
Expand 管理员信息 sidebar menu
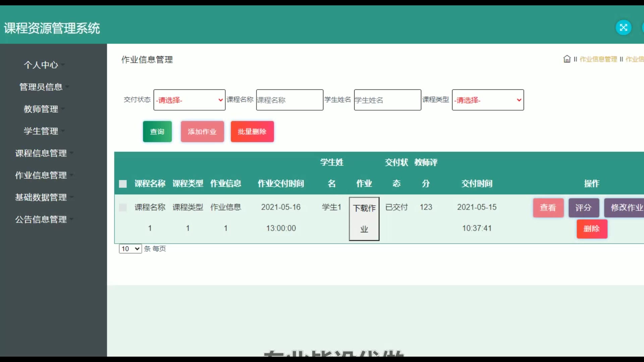[x=41, y=87]
